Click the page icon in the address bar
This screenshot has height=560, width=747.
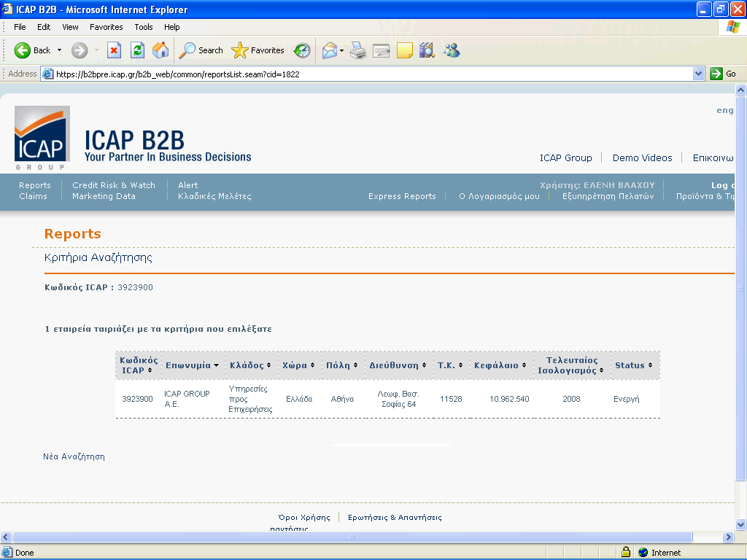point(47,74)
